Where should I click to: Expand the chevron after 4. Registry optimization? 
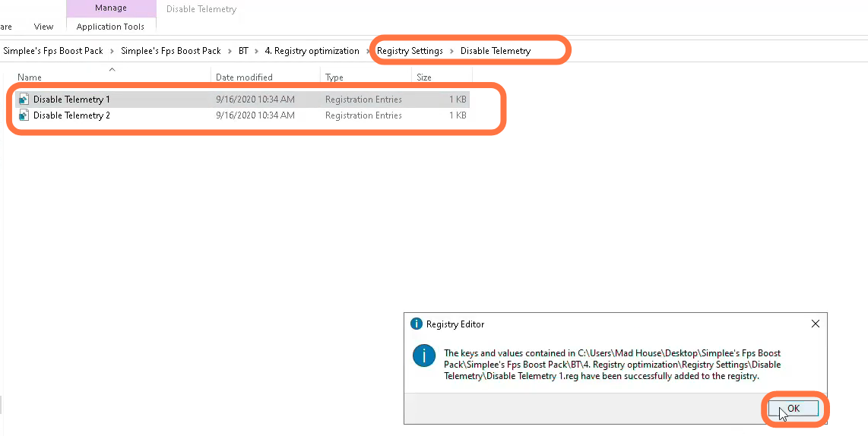(x=368, y=51)
